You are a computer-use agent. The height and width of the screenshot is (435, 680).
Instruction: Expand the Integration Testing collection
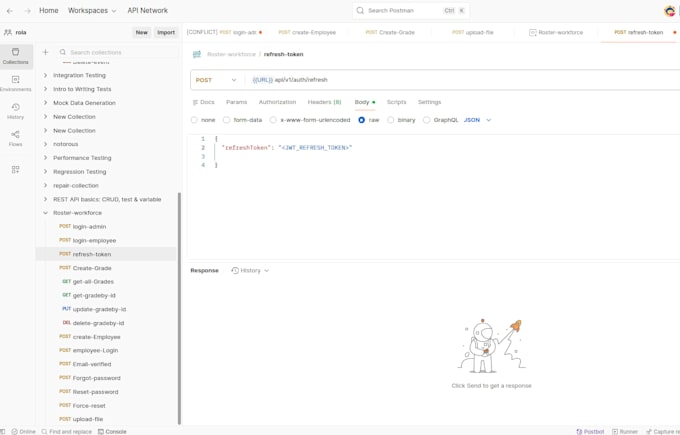[46, 75]
